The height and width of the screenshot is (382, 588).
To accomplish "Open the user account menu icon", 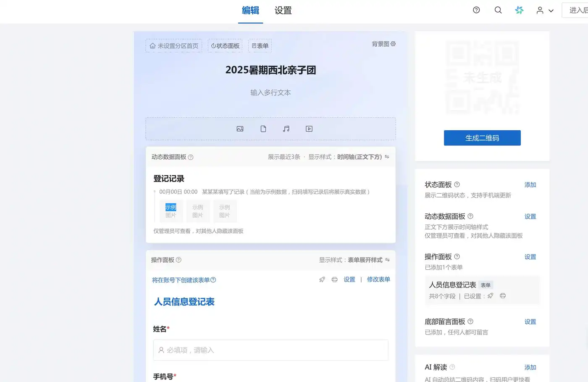I will point(540,10).
